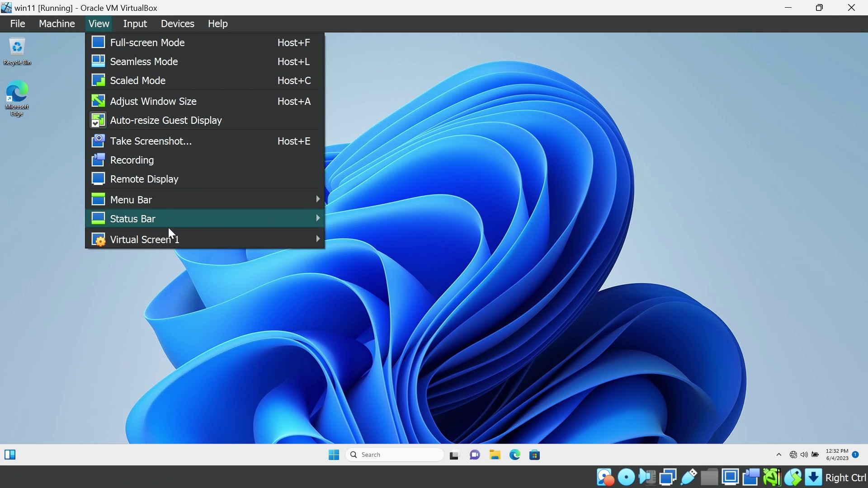868x488 pixels.
Task: Click the hard disk activity status icon
Action: coord(605,477)
